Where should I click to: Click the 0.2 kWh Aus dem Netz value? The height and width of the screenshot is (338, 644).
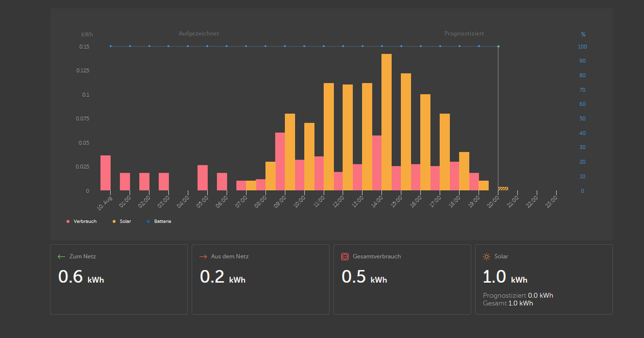[x=223, y=277]
